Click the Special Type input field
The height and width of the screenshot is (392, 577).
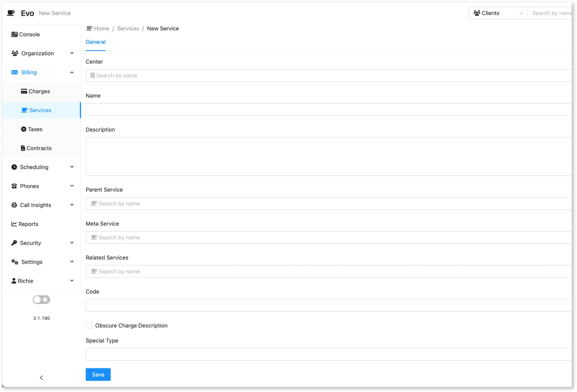pos(329,354)
